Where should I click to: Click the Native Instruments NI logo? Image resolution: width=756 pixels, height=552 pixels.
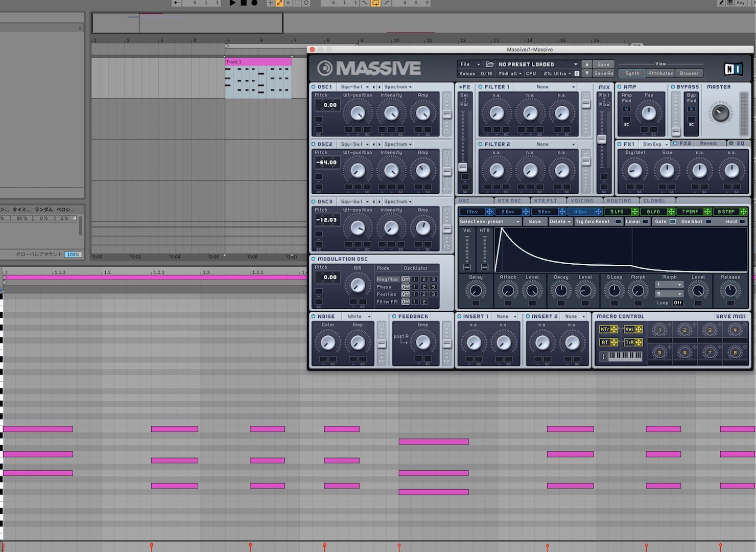[733, 68]
